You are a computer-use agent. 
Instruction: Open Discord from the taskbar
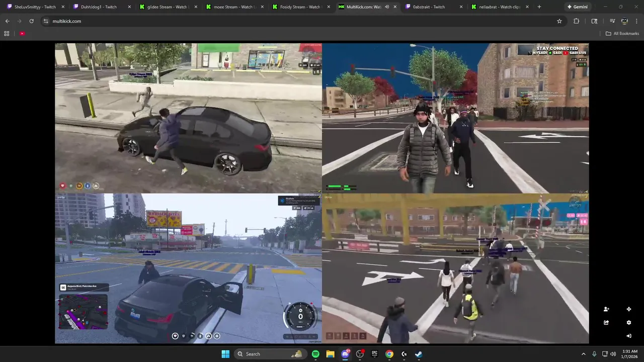coord(345,354)
